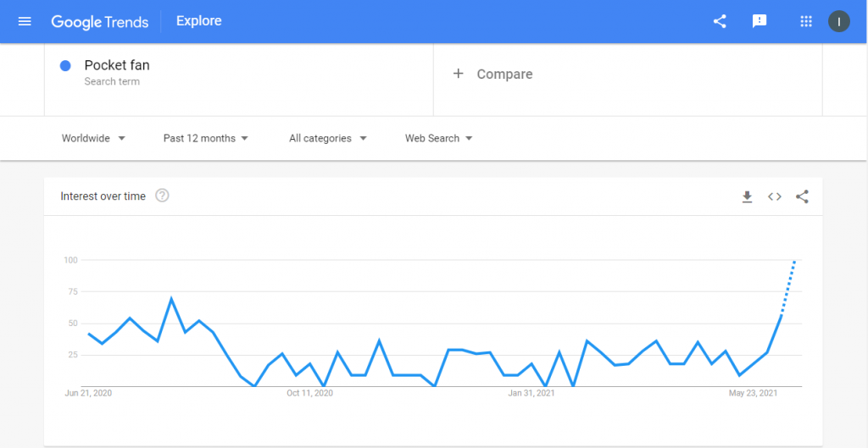Add a Compare search term
Screen dimensions: 868x448
tap(492, 75)
